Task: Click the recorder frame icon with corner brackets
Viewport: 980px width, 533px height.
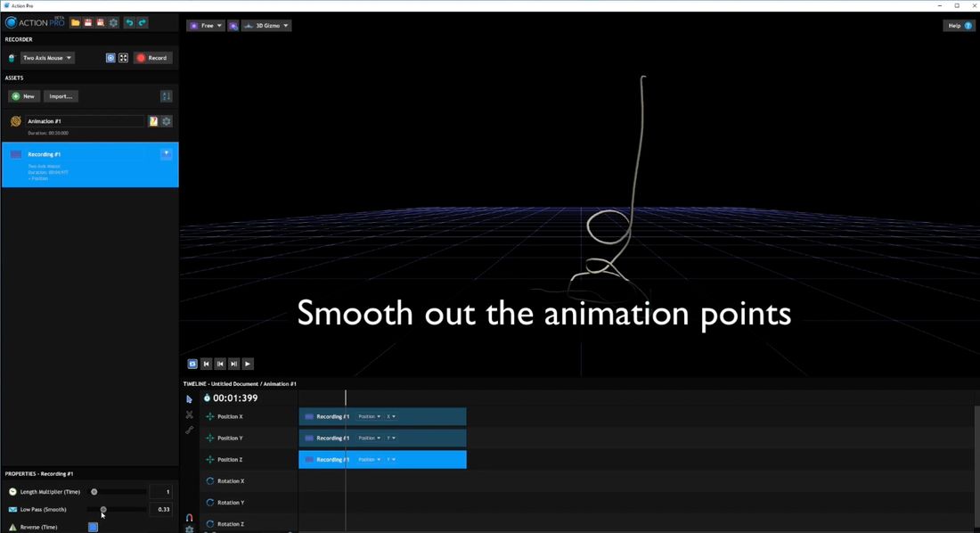Action: coord(123,58)
